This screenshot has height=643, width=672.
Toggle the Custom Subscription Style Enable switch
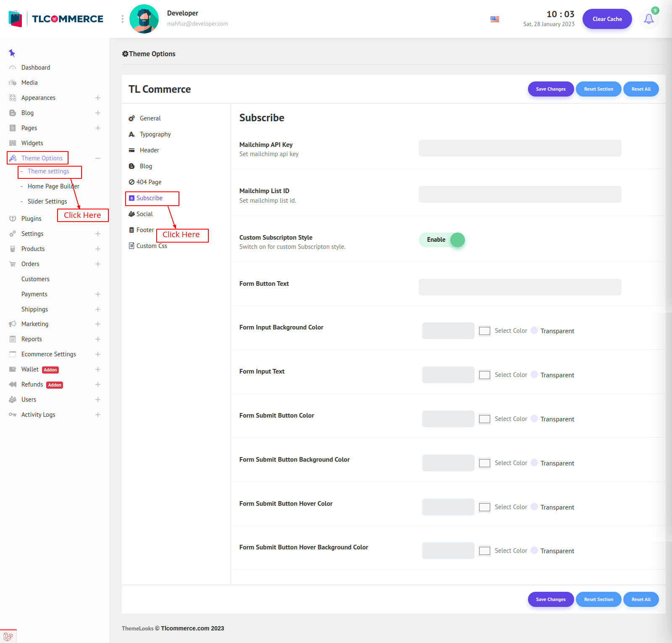442,240
